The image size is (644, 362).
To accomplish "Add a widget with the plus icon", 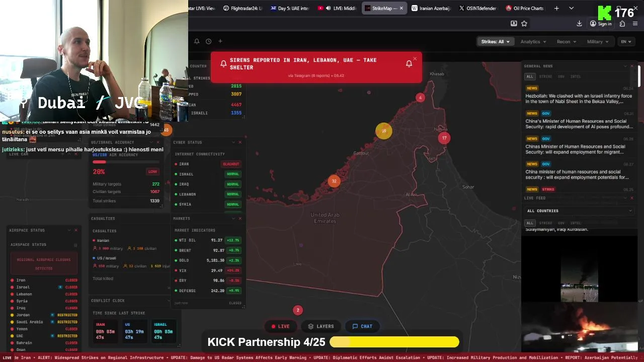I will 220,41.
